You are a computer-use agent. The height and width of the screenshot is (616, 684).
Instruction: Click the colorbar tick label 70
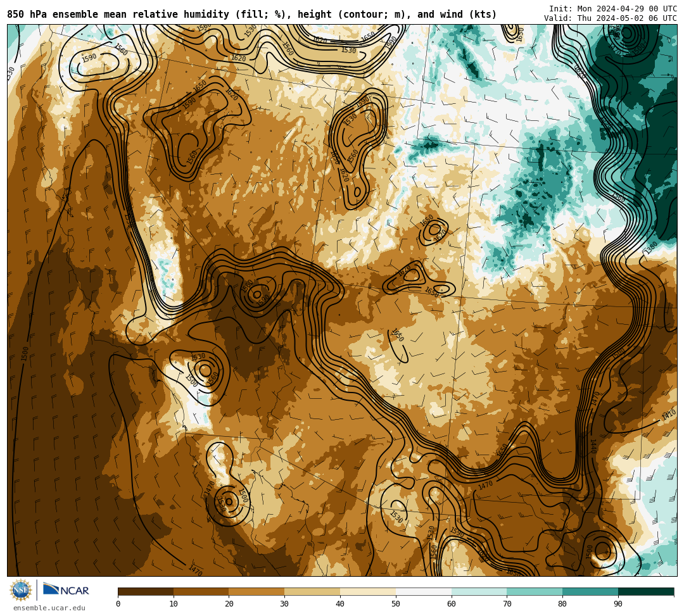point(507,604)
